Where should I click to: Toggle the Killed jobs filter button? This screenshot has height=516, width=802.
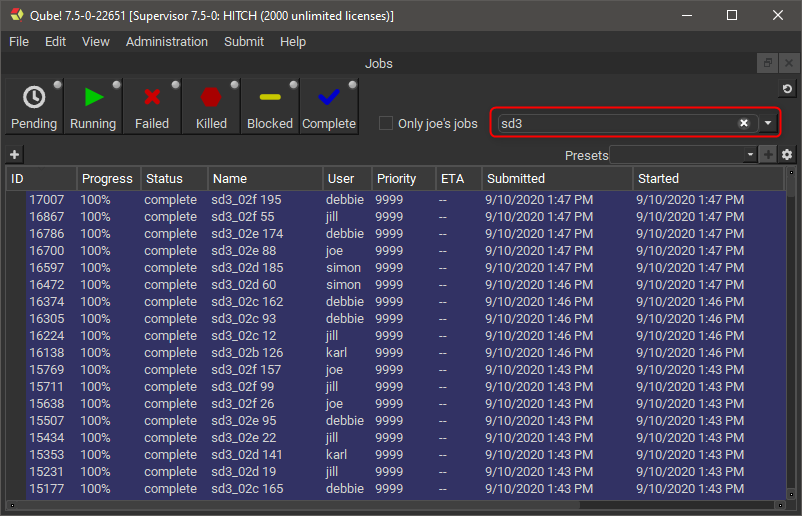[x=211, y=107]
